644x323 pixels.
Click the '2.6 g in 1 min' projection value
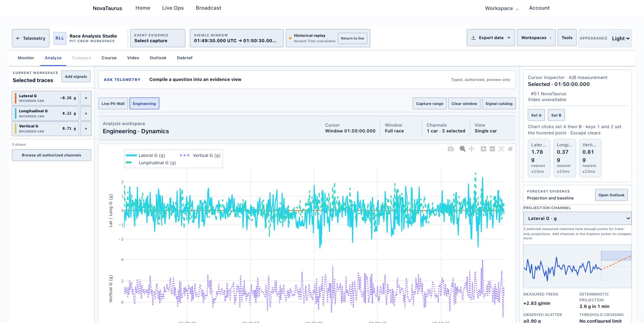pos(594,306)
